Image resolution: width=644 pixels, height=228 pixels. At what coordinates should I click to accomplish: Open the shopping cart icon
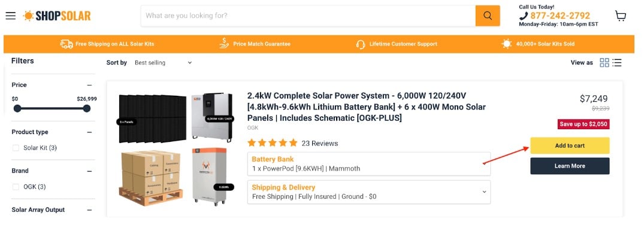[x=620, y=16]
